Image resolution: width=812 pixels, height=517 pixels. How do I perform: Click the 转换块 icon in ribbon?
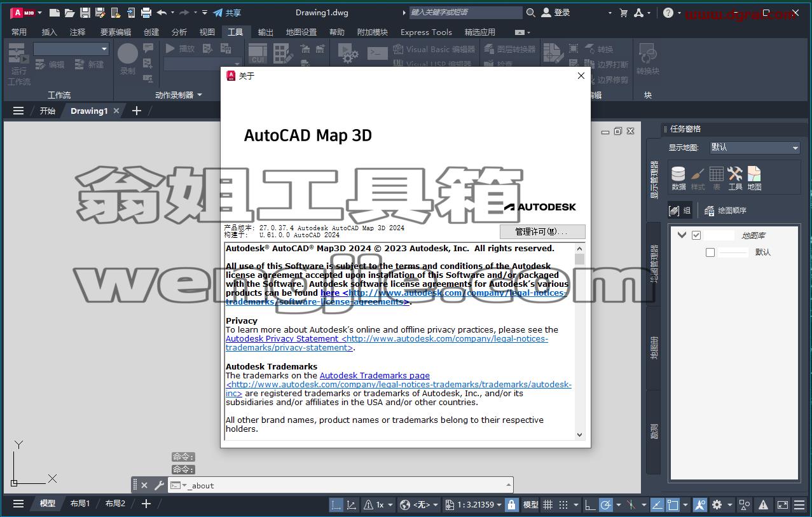click(647, 59)
